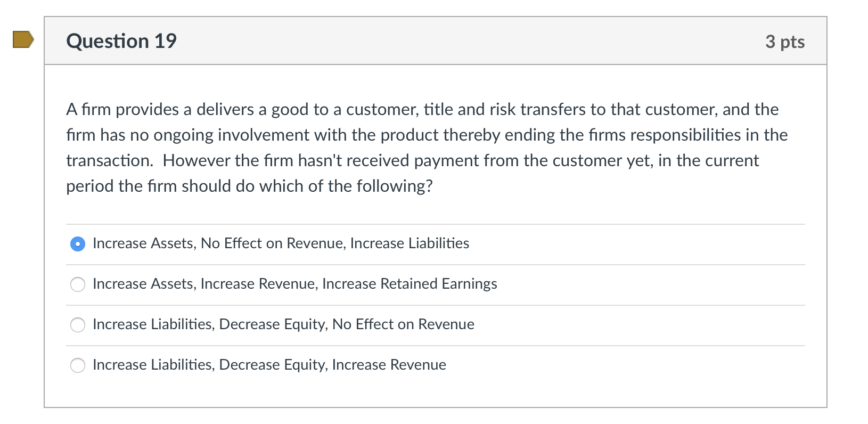868x424 pixels.
Task: Choose the 'Increase Assets, Increase Revenue, Increase Retained Earnings' radio button
Action: pyautogui.click(x=78, y=284)
